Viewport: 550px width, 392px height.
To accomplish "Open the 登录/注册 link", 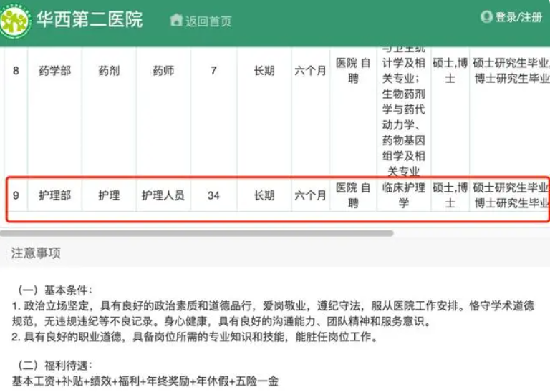I will (x=518, y=17).
